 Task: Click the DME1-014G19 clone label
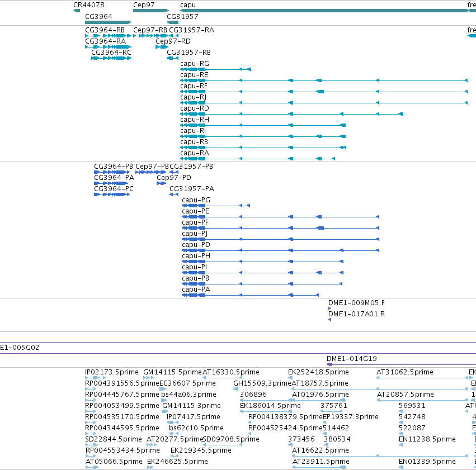click(x=352, y=359)
